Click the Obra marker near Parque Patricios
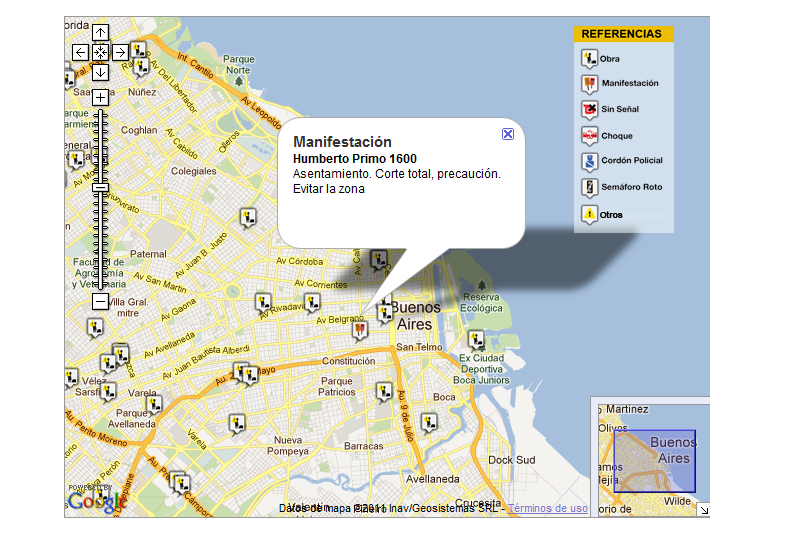Screen dimensions: 788x540 point(384,393)
